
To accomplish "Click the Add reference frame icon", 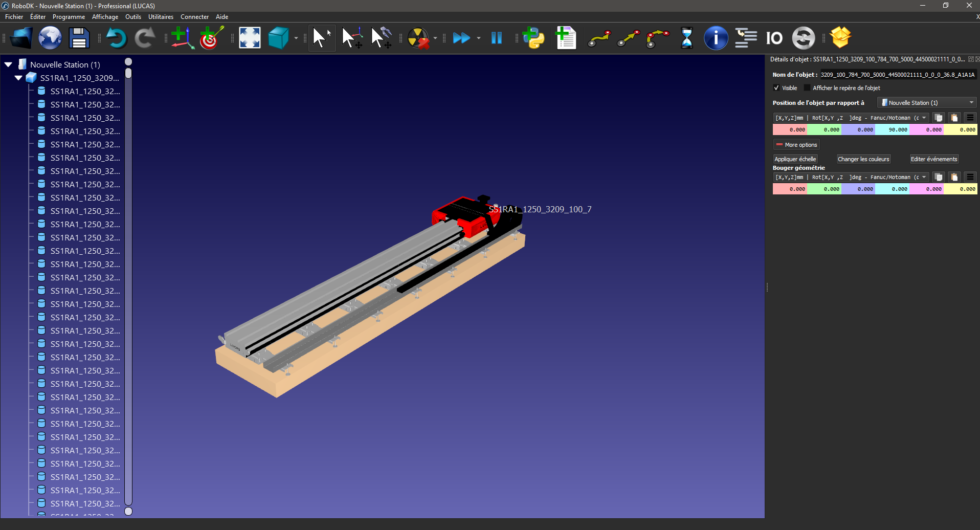I will click(x=182, y=38).
